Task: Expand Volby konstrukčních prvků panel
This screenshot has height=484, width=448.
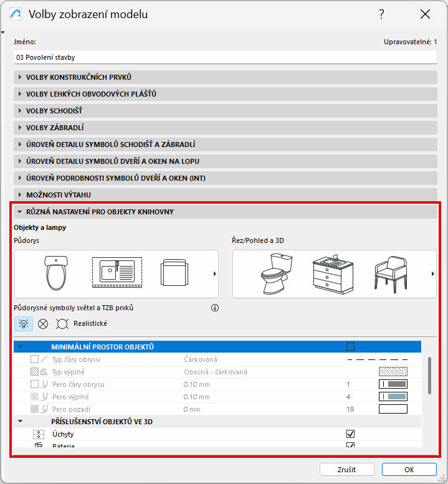Action: click(226, 77)
